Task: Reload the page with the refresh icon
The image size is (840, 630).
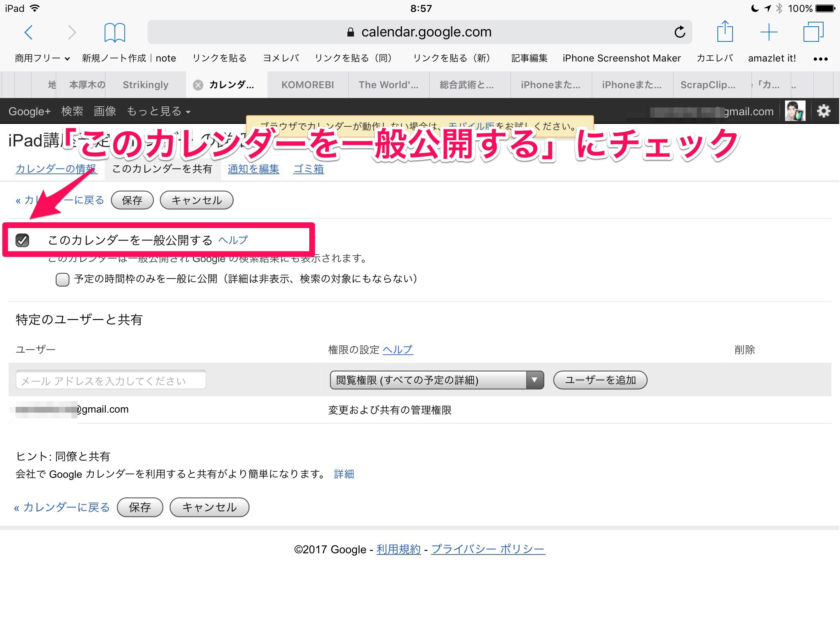Action: pyautogui.click(x=680, y=32)
